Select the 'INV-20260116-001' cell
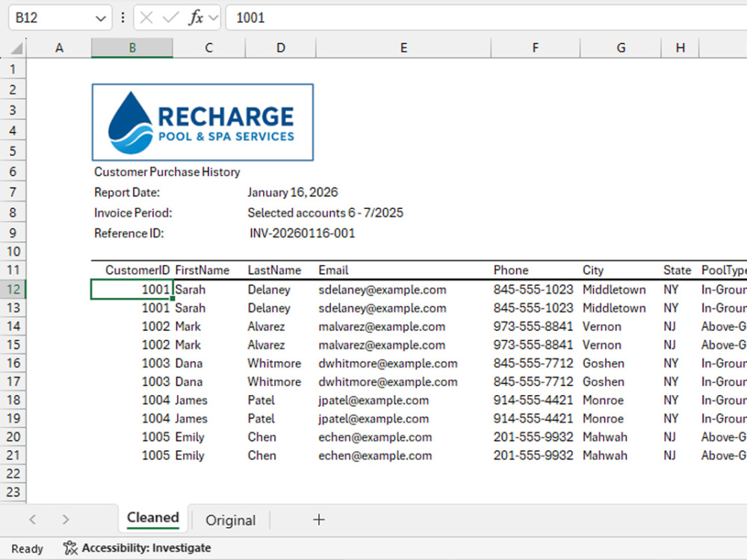 tap(302, 233)
